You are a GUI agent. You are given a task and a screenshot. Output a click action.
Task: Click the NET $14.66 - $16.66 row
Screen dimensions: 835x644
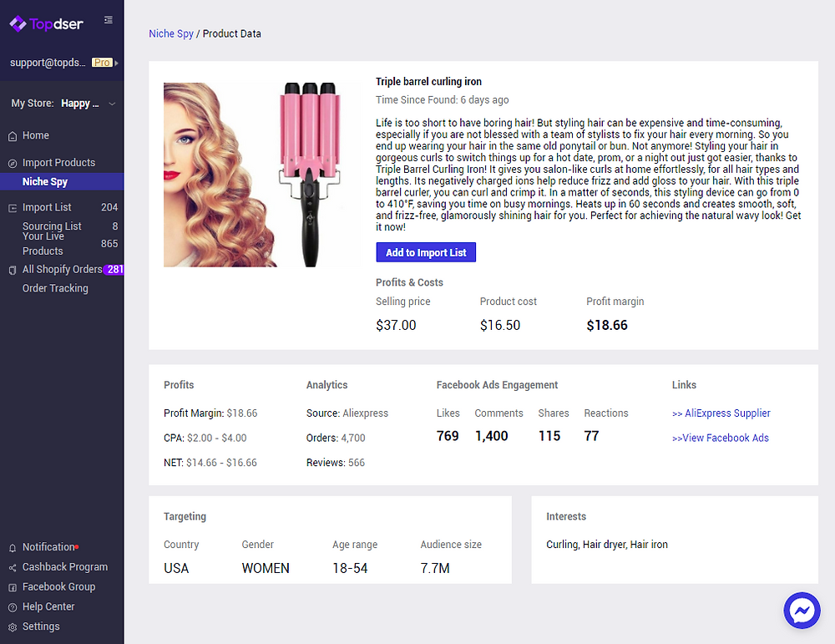click(210, 463)
